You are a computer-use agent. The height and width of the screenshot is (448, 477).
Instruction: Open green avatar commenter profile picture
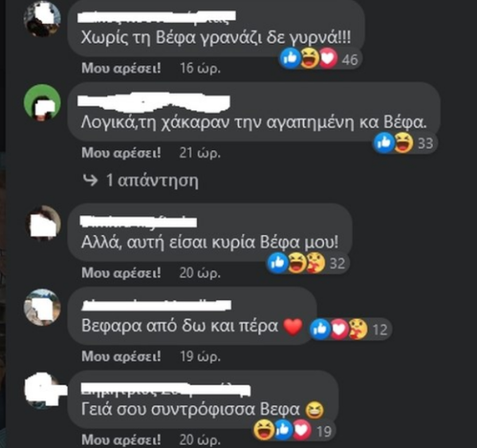42,102
